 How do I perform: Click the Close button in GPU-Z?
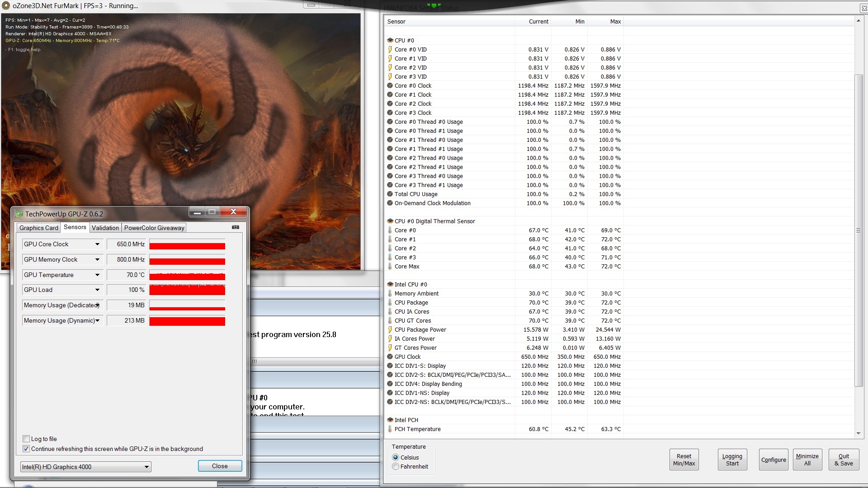click(220, 466)
